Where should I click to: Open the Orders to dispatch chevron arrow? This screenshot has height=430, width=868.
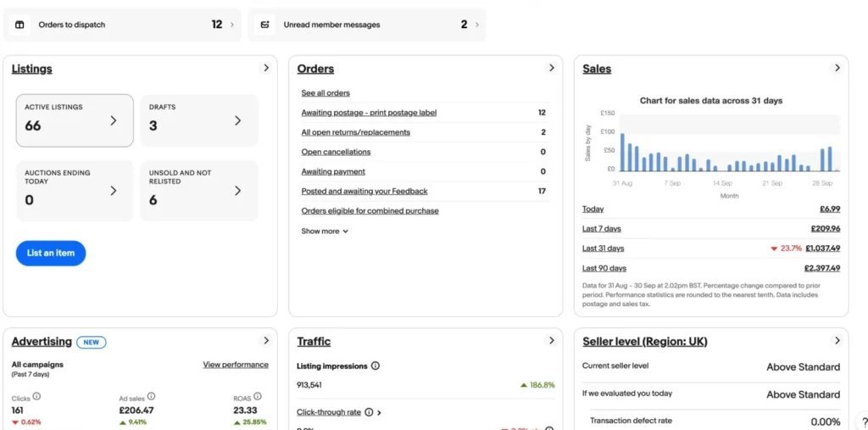coord(231,25)
